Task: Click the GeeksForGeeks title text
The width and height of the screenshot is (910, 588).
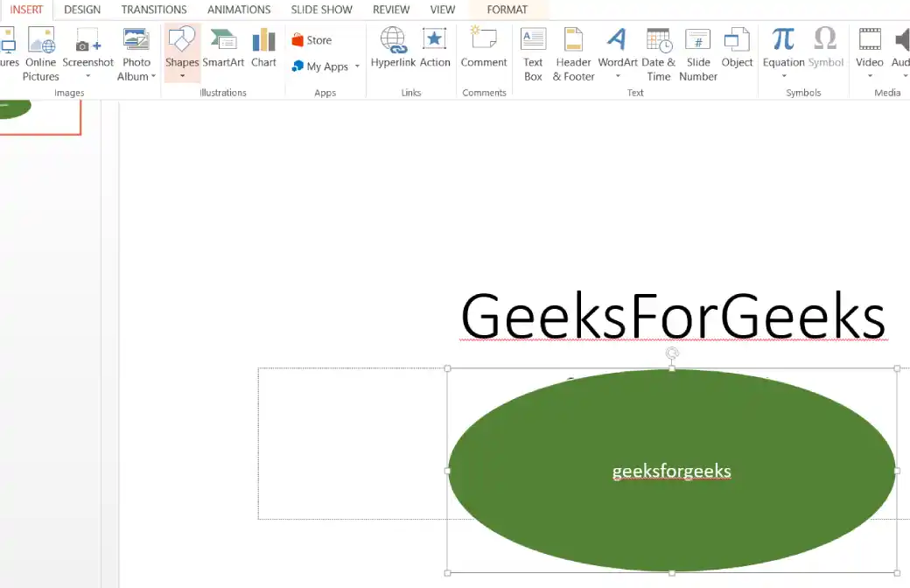Action: tap(673, 317)
